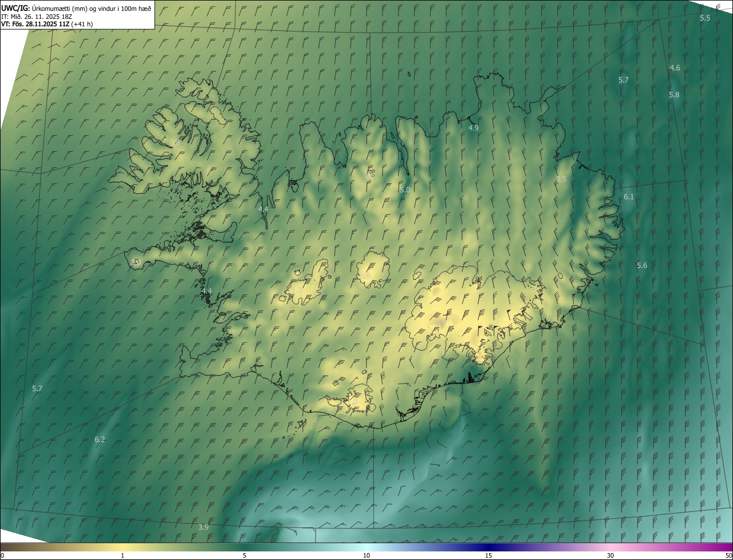The height and width of the screenshot is (560, 733).
Task: Click the pale yellow band of the colour scale
Action: pyautogui.click(x=123, y=547)
